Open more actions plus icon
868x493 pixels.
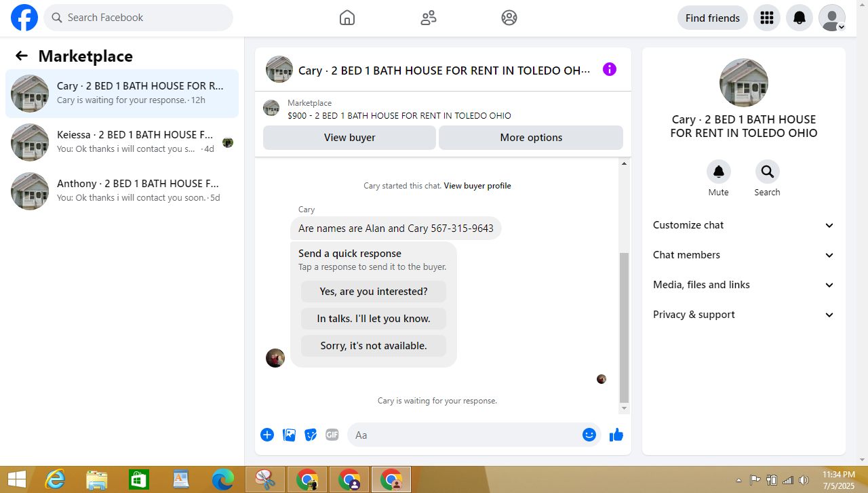pos(267,435)
